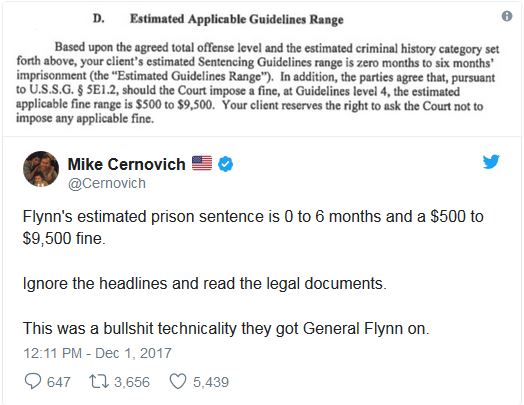
Task: Click the 647 replies count
Action: pos(58,382)
